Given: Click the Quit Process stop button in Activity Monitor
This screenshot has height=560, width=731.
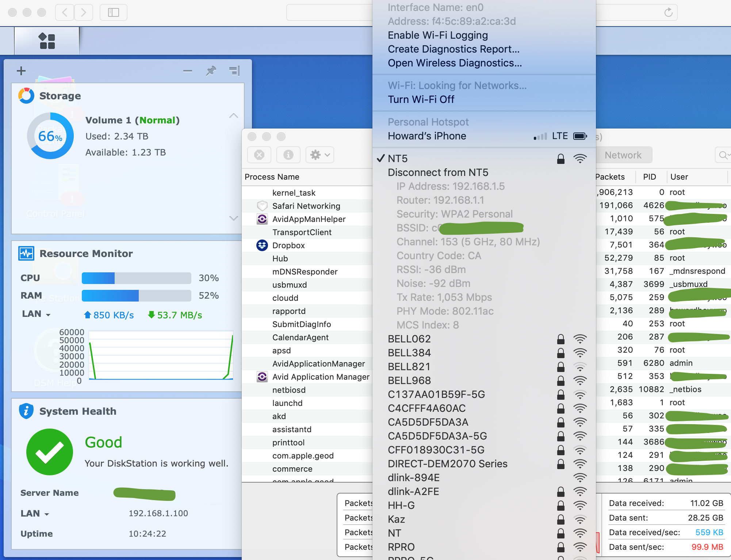Looking at the screenshot, I should click(x=259, y=155).
